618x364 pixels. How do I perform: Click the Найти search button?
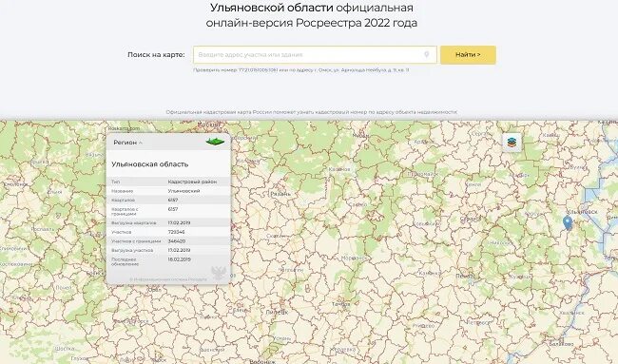click(x=468, y=55)
